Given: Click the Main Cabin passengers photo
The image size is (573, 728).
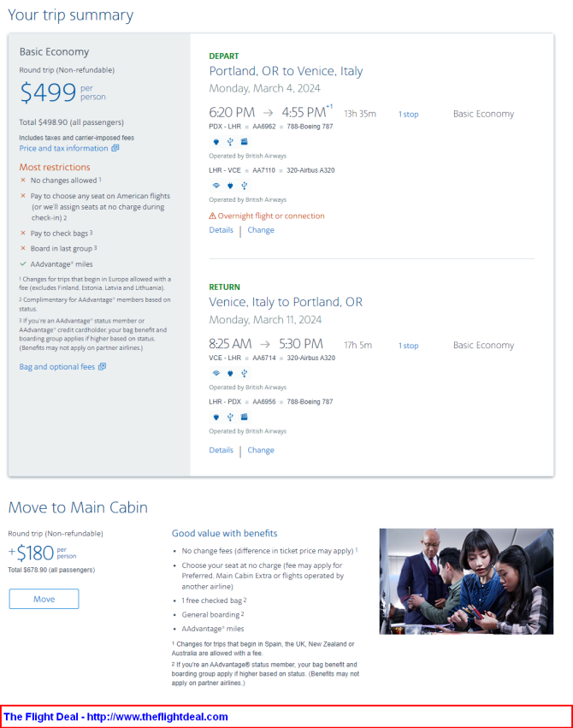Looking at the screenshot, I should [466, 581].
